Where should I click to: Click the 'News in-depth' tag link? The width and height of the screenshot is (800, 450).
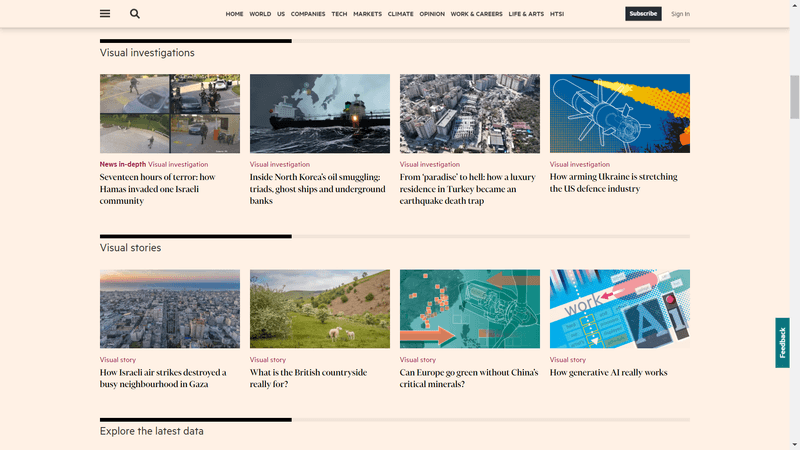click(x=122, y=164)
